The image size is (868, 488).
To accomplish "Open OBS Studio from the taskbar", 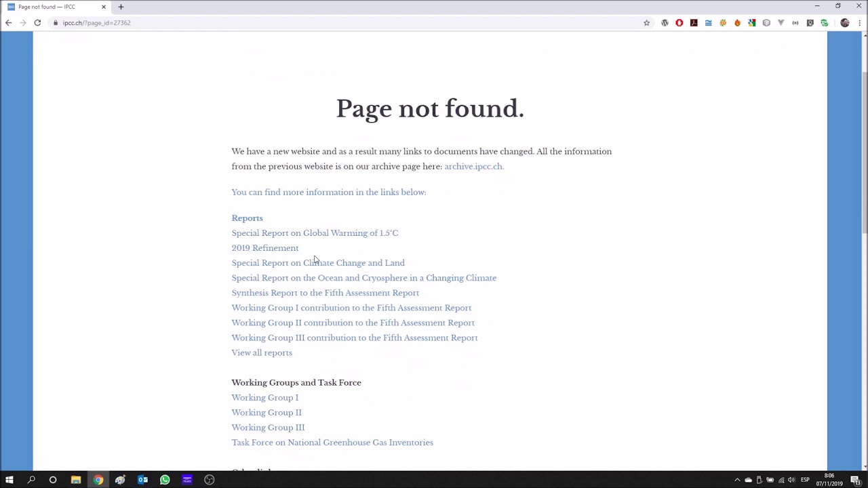I will pyautogui.click(x=210, y=480).
